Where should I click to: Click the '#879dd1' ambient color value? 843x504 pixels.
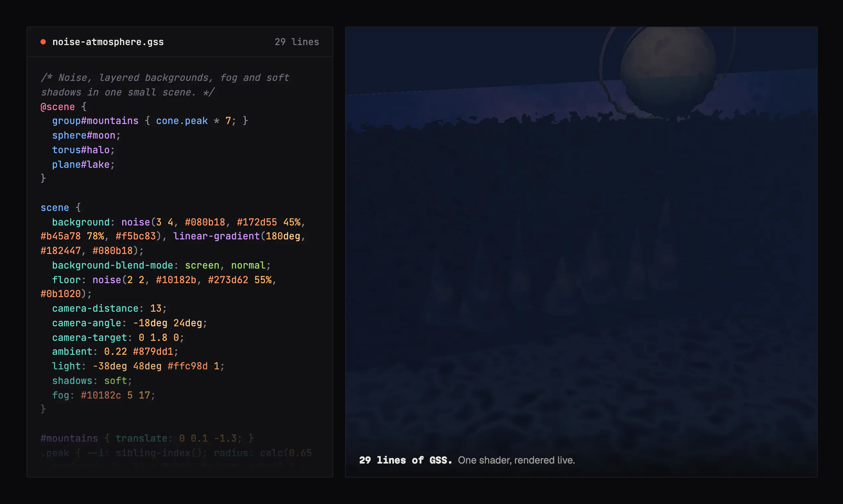pyautogui.click(x=153, y=351)
